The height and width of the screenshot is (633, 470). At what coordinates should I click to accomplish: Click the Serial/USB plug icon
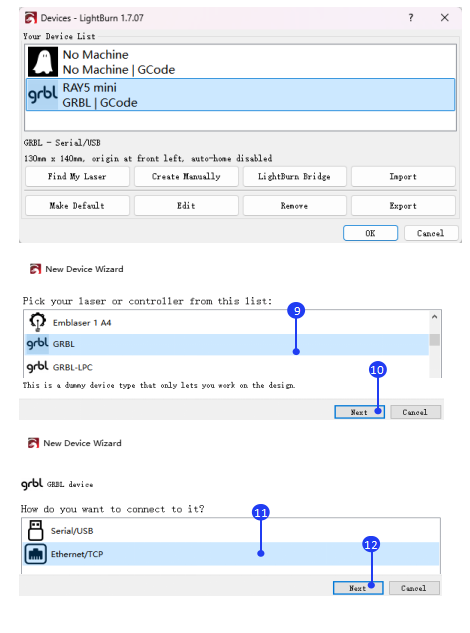pos(36,530)
